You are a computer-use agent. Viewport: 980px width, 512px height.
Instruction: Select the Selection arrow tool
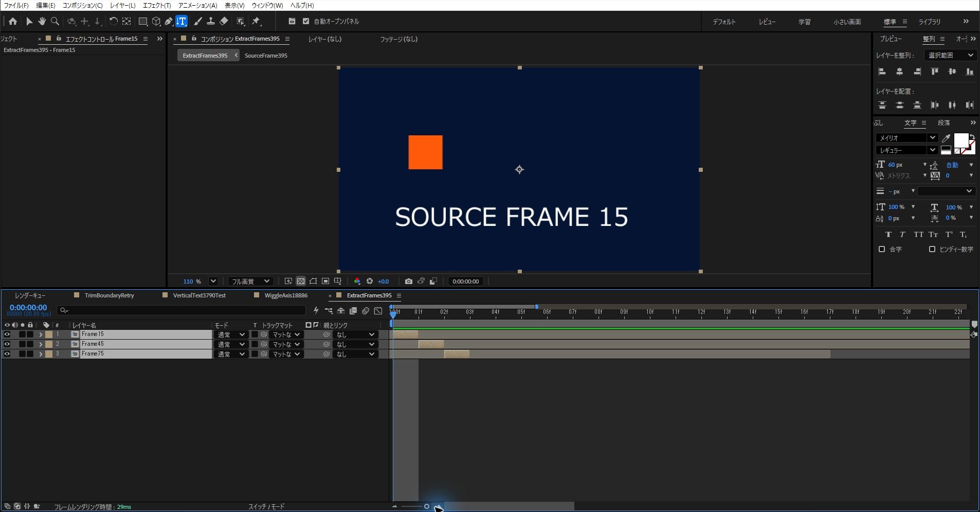point(29,21)
